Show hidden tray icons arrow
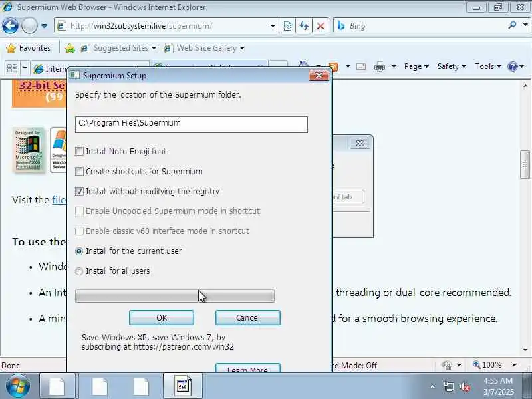This screenshot has width=532, height=399. pyautogui.click(x=433, y=386)
